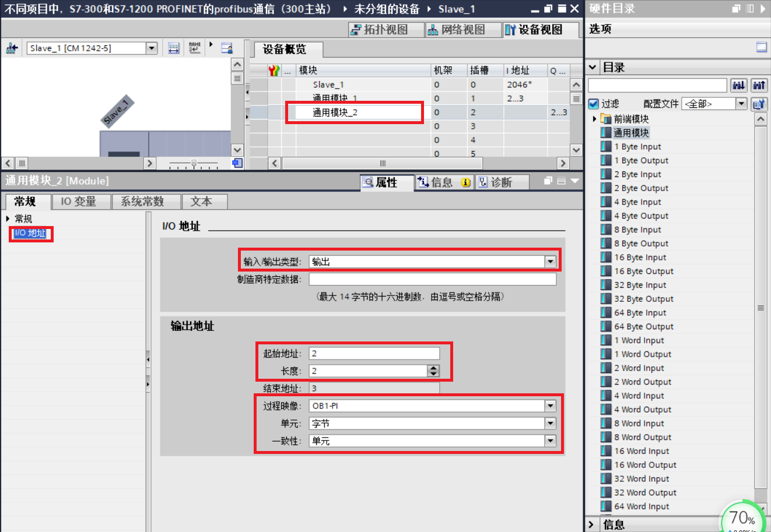The height and width of the screenshot is (532, 771).
Task: Open the 一致性 dropdown
Action: [x=551, y=441]
